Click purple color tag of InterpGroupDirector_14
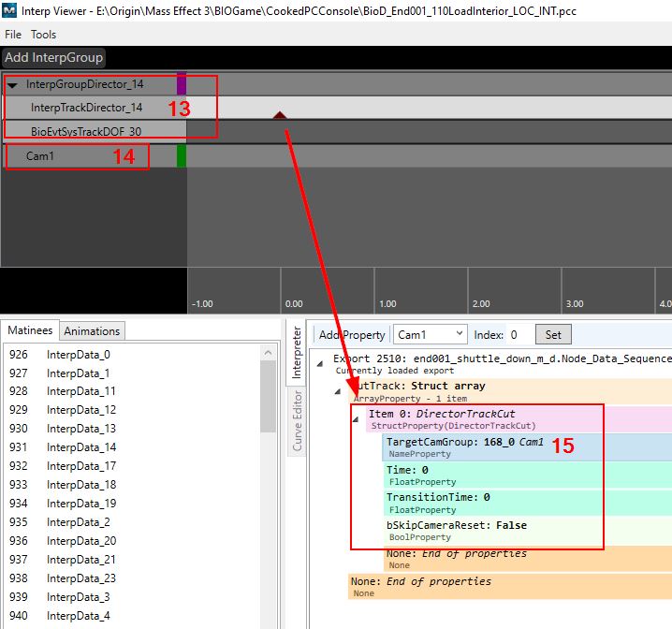This screenshot has width=672, height=629. point(182,84)
